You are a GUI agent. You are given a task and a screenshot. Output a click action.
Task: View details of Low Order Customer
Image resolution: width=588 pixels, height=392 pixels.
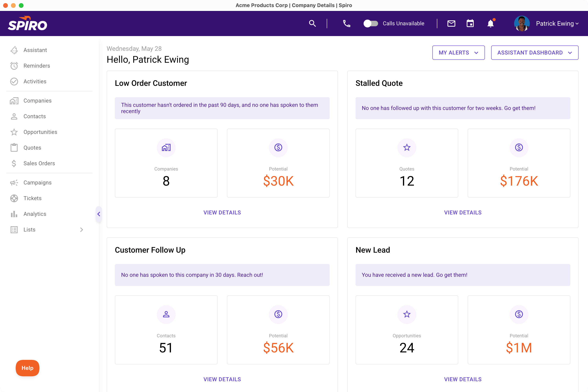click(222, 212)
